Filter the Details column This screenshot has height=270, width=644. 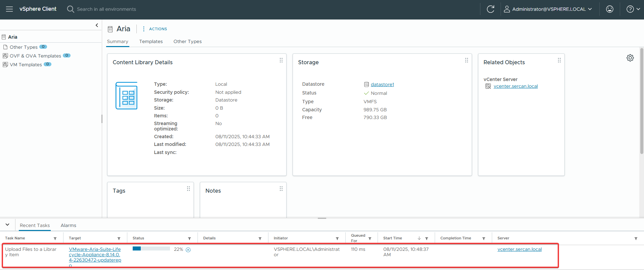coord(260,238)
